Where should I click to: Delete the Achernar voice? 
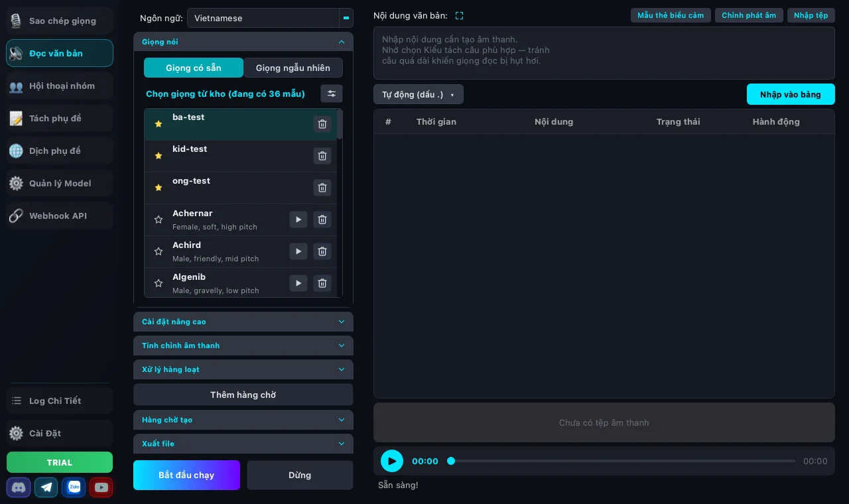click(x=322, y=220)
